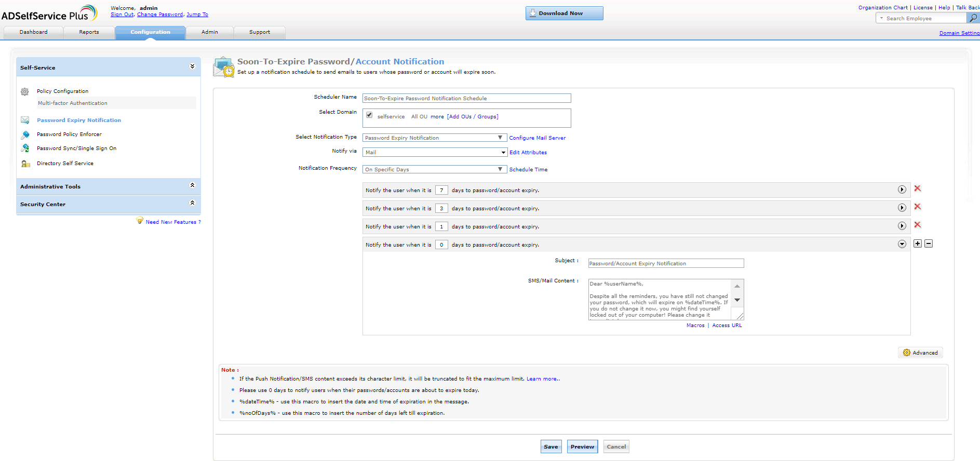Click the Macros link

(x=695, y=326)
